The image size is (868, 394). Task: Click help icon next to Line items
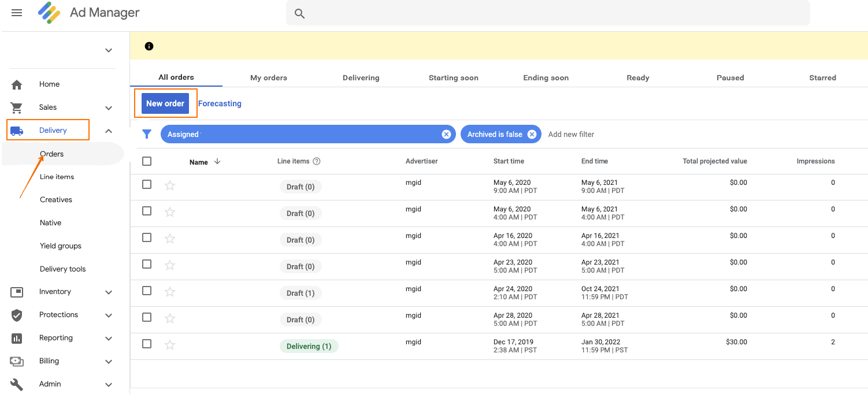317,161
